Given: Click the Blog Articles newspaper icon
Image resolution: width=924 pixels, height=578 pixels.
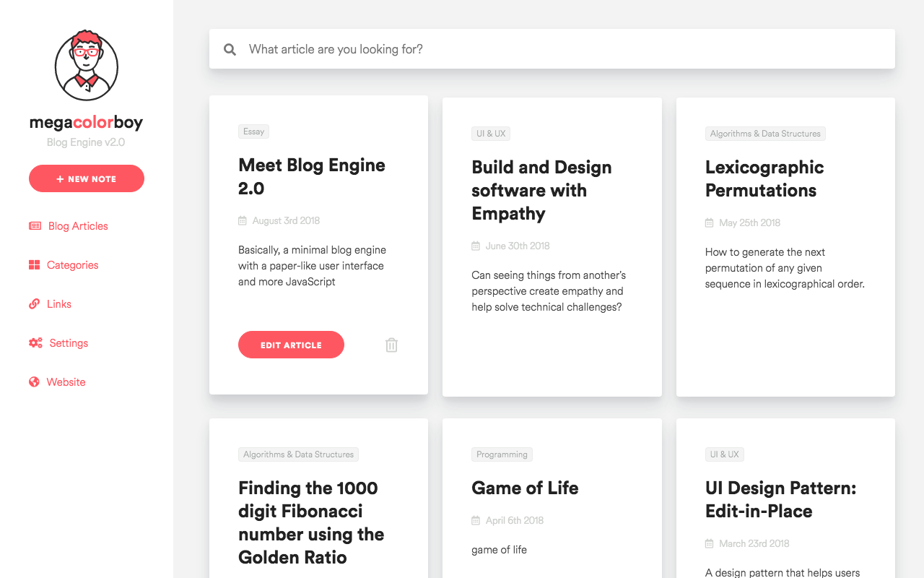Looking at the screenshot, I should click(x=35, y=226).
